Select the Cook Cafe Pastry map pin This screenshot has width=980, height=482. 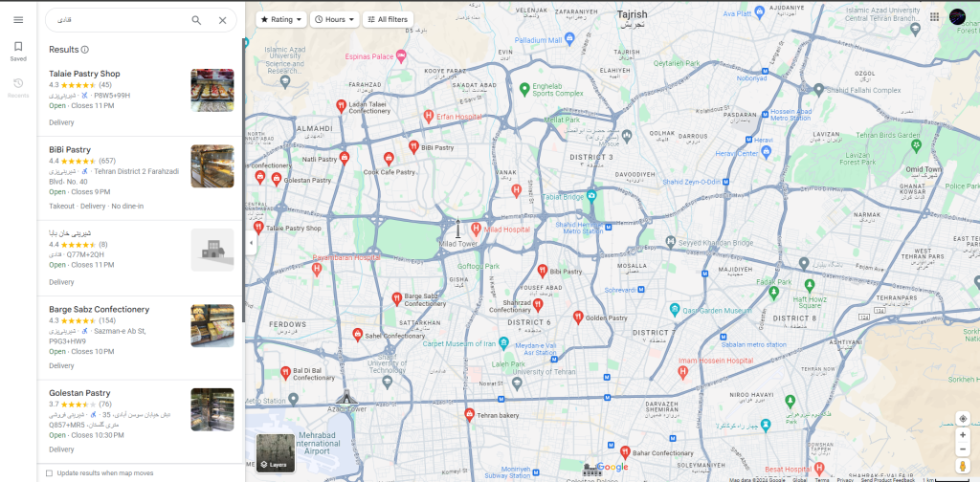point(389,158)
